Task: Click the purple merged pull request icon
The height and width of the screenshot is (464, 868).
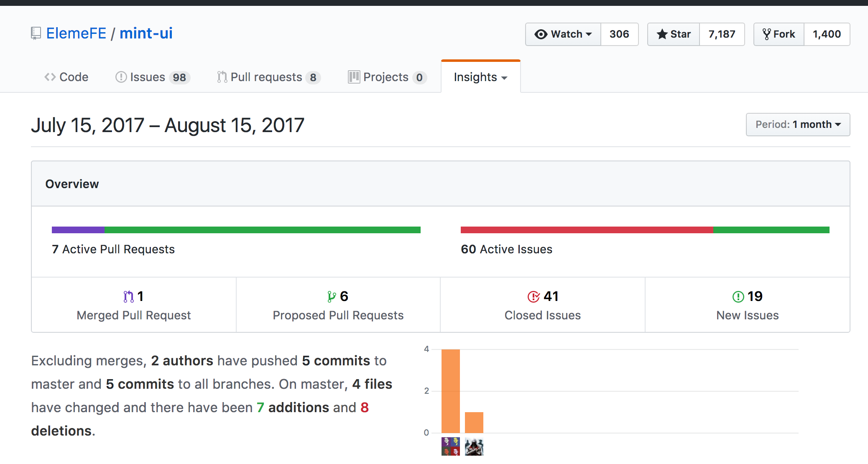Action: tap(129, 297)
